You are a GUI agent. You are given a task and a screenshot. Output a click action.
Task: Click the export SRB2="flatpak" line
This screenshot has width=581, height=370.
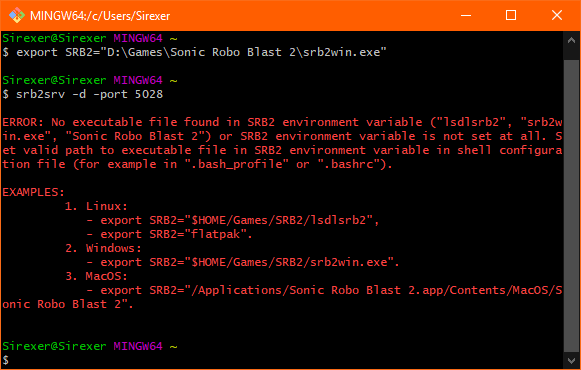click(169, 234)
